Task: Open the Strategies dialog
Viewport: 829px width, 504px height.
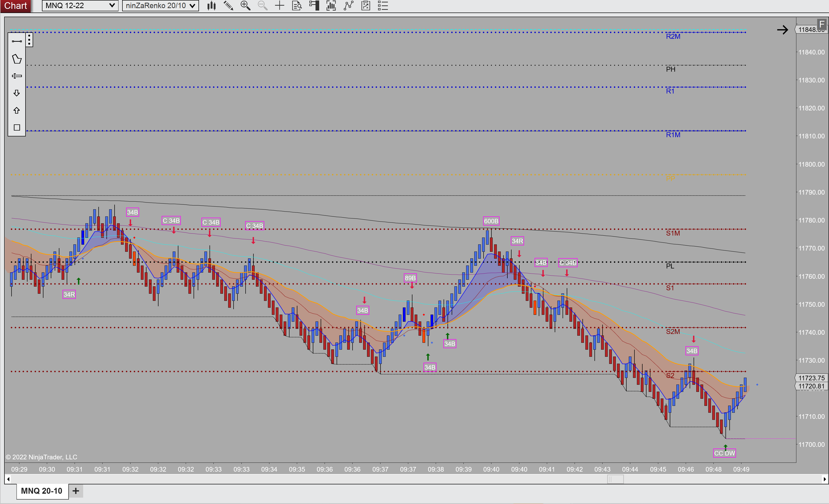Action: point(366,6)
